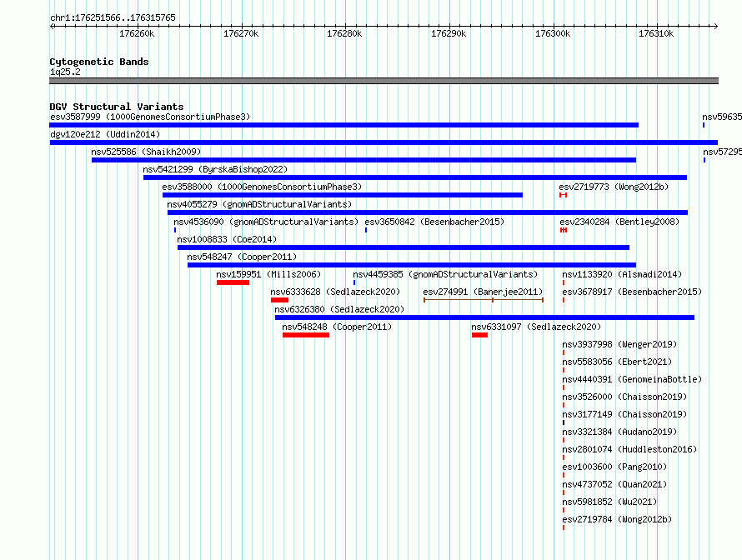Screen dimensions: 742x560
Task: Select the dgv120e212 (Uddin2014) blue bar
Action: [x=384, y=142]
